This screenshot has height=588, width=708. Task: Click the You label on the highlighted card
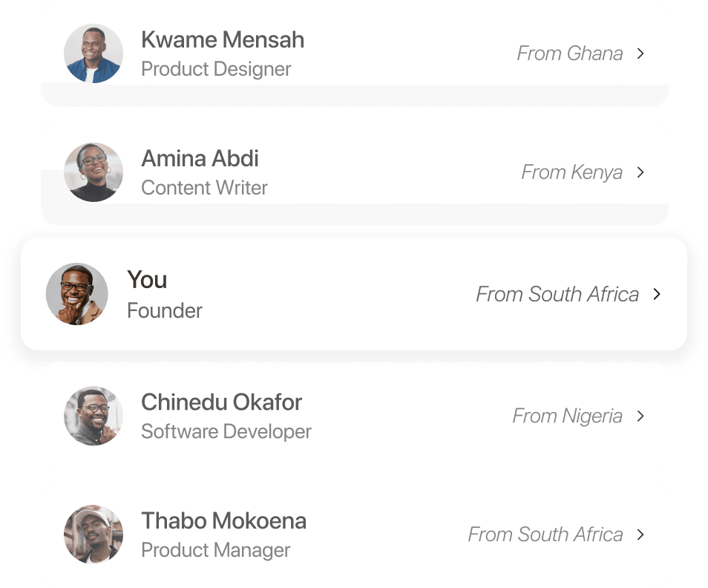click(x=146, y=281)
